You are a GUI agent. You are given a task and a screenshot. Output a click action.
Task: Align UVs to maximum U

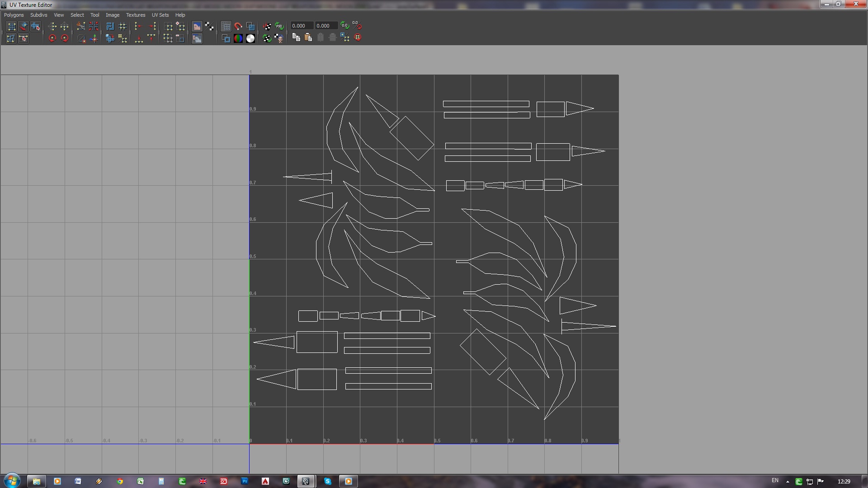(x=151, y=26)
